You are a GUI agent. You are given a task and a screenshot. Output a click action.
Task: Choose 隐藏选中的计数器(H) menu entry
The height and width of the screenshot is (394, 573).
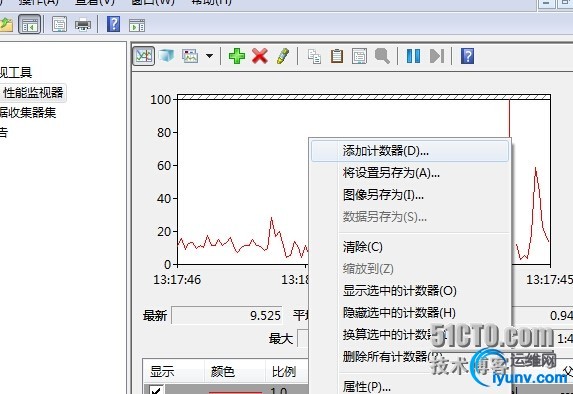(x=410, y=313)
